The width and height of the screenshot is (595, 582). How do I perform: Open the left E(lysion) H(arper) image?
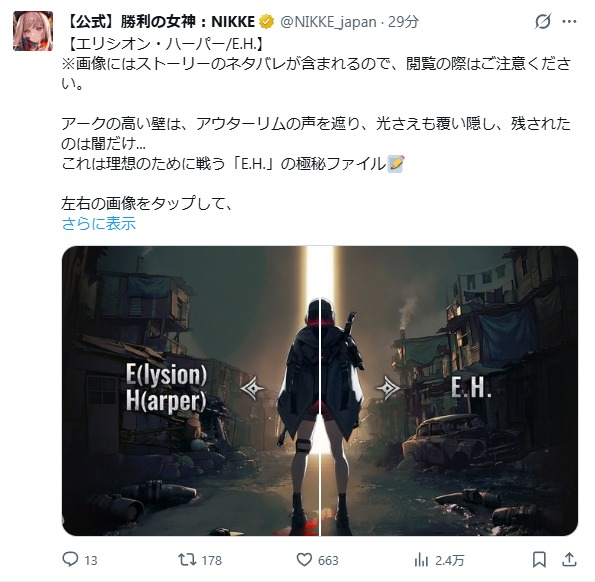(190, 391)
